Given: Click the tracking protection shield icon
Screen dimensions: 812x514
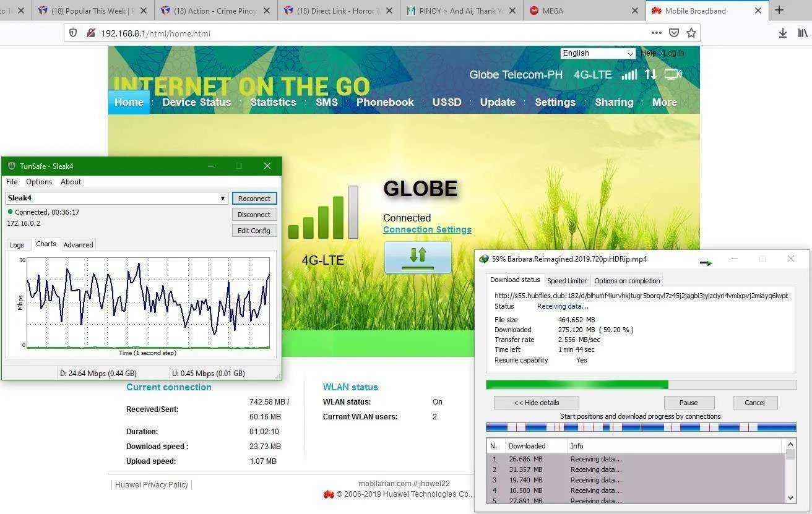Looking at the screenshot, I should [x=73, y=33].
